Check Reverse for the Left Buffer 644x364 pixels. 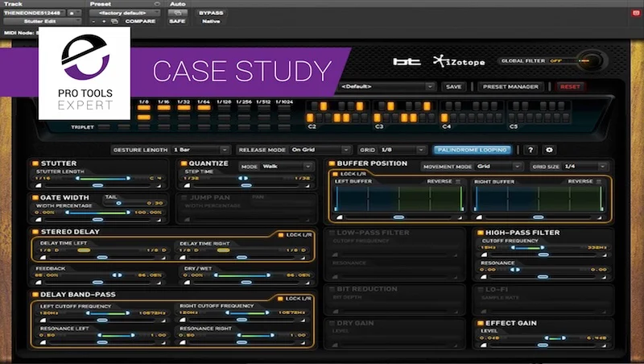[458, 181]
